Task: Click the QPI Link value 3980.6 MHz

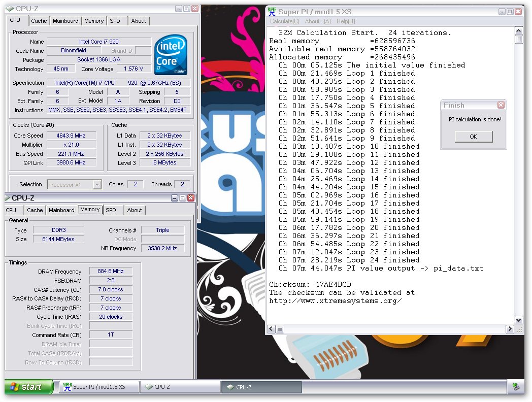Action: click(x=71, y=163)
